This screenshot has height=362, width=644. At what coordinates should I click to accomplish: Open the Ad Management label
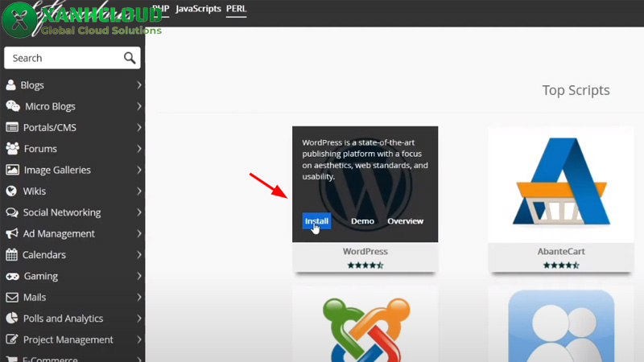point(59,233)
